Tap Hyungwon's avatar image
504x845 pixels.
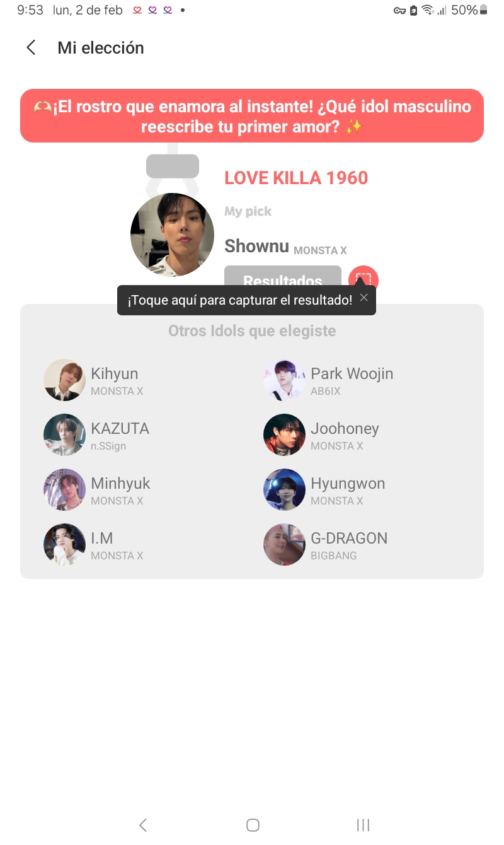pos(284,489)
